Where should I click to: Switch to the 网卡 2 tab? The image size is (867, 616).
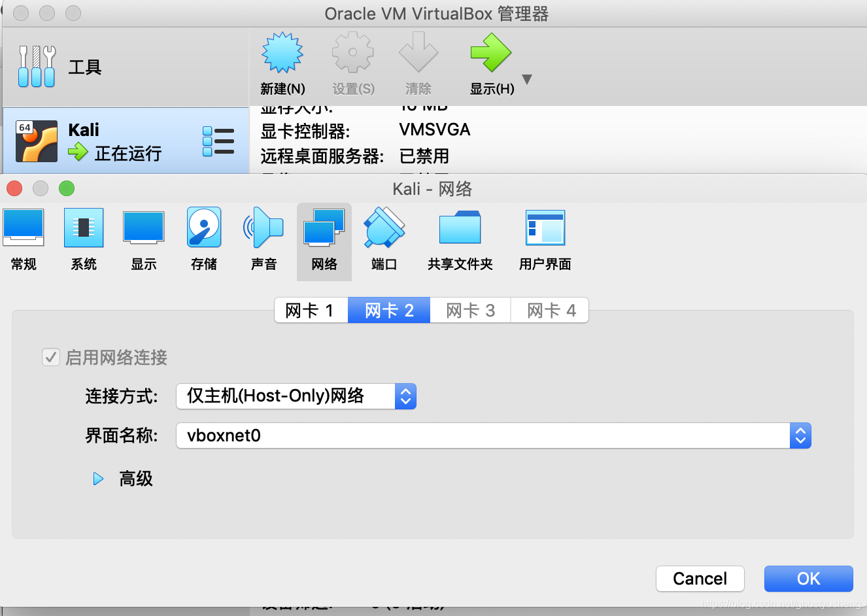389,310
